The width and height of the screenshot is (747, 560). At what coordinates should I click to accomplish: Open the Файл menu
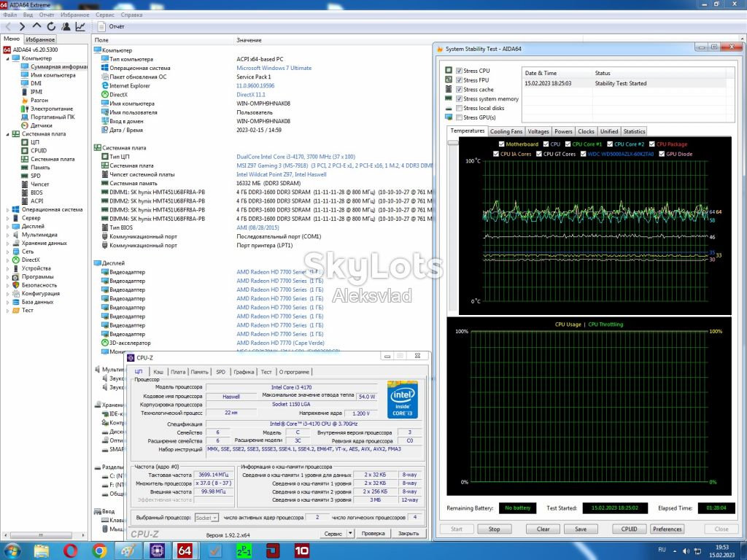(10, 15)
